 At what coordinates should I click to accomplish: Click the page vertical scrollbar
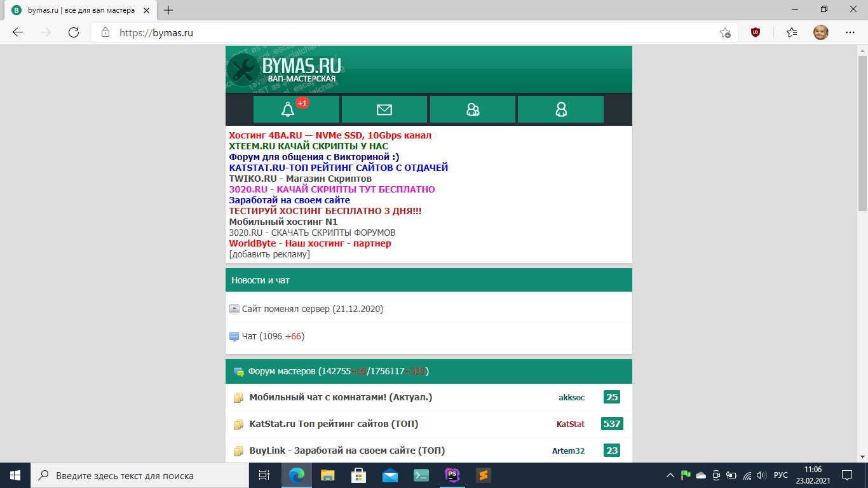(x=862, y=254)
